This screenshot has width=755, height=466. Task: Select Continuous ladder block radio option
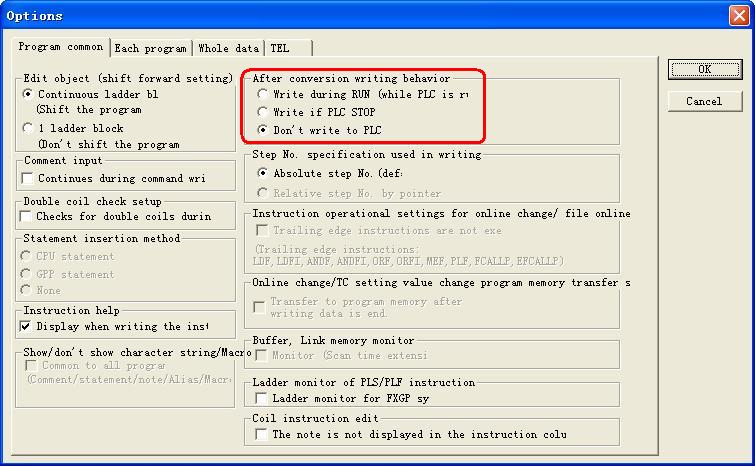coord(28,94)
